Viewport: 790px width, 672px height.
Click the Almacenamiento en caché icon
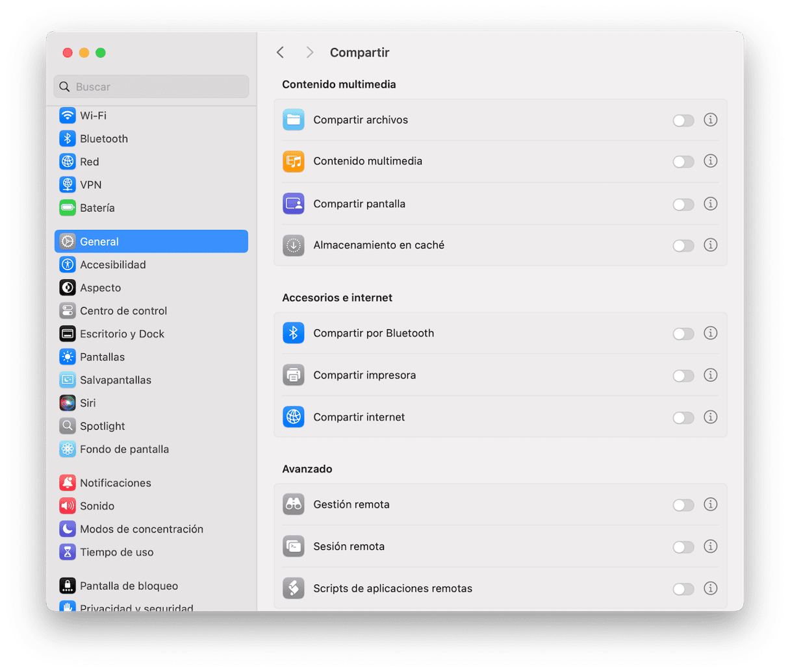coord(294,245)
